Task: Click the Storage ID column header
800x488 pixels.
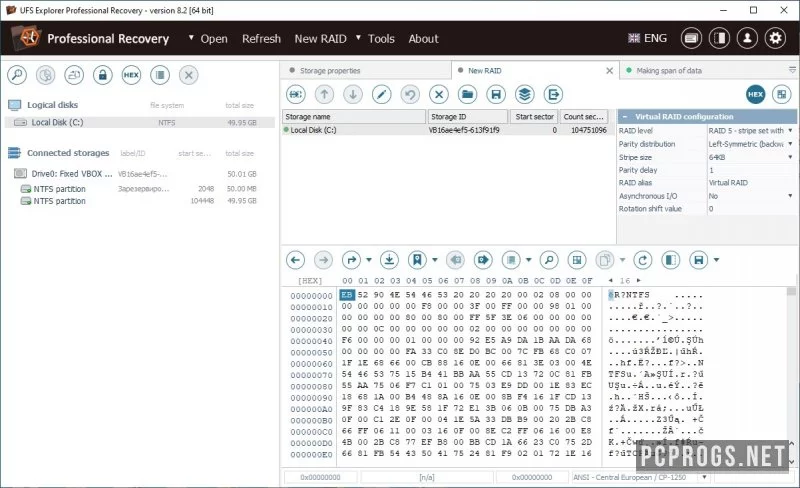Action: coord(468,117)
